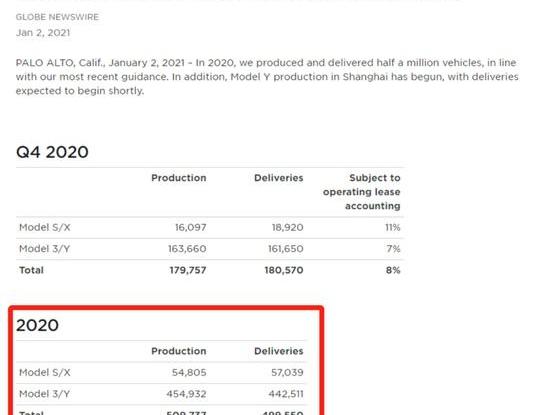Click the 8% total lease value

pyautogui.click(x=393, y=270)
